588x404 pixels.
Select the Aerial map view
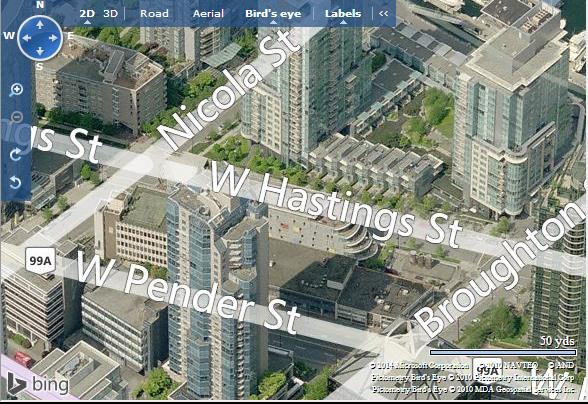tap(208, 14)
